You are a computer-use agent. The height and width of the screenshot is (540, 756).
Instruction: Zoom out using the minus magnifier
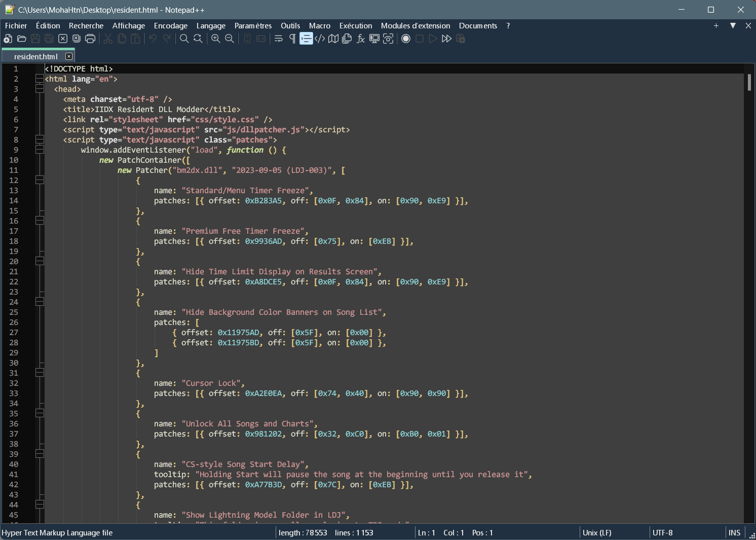230,39
